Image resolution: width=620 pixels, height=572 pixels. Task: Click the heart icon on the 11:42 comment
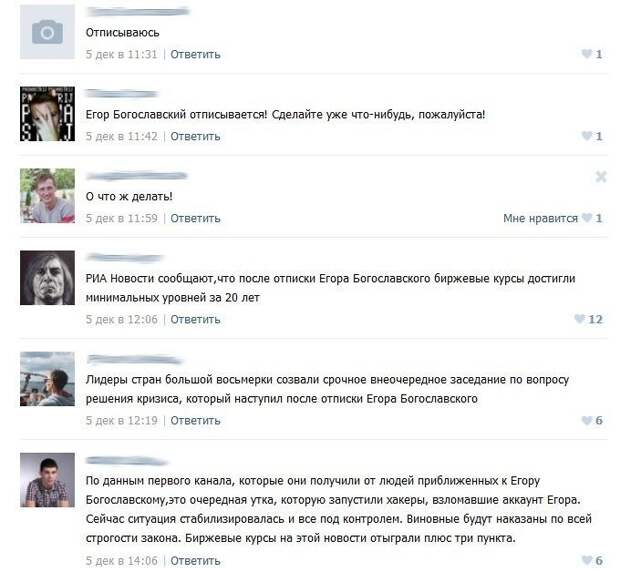click(587, 136)
